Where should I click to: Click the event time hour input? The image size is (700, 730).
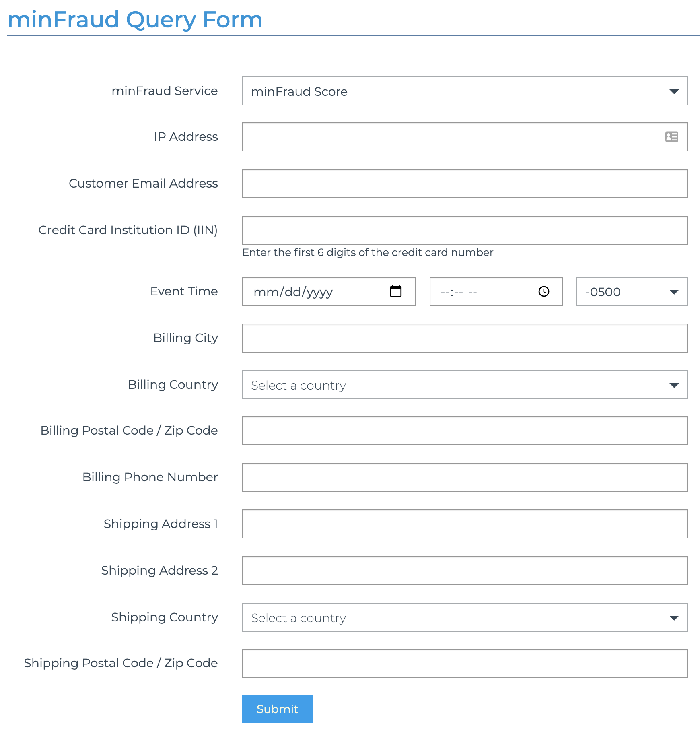[x=445, y=292]
